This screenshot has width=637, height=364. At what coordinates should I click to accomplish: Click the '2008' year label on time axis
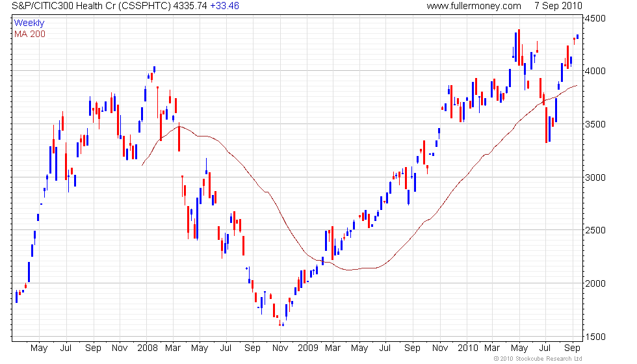tap(148, 348)
